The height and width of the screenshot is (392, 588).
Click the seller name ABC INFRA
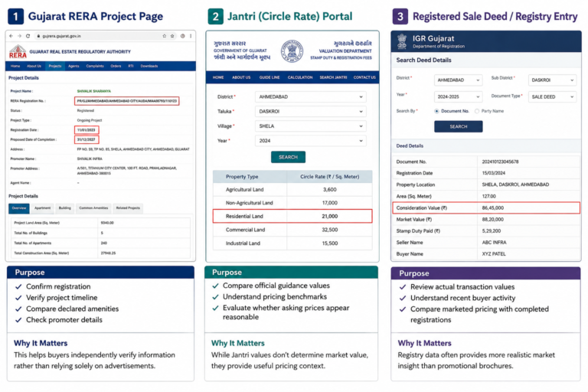(x=495, y=243)
